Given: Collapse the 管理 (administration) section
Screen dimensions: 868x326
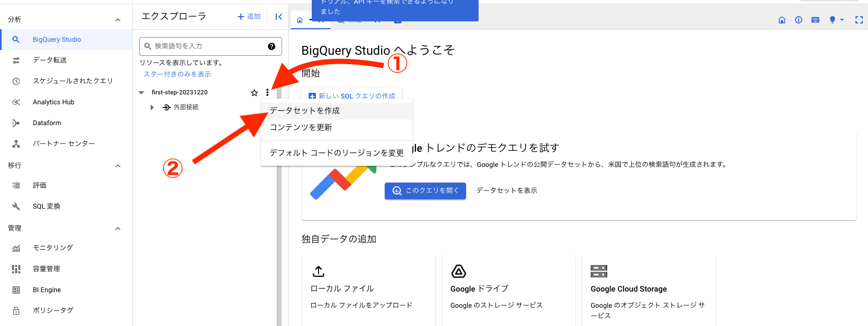Looking at the screenshot, I should pos(118,228).
